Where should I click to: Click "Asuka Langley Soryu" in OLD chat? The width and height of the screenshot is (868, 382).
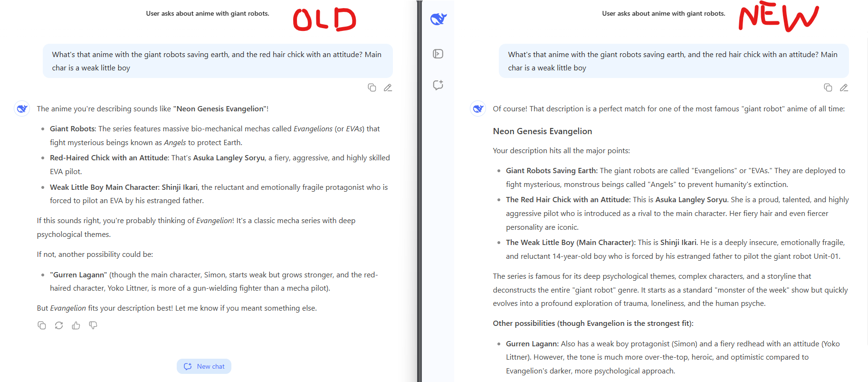[229, 158]
